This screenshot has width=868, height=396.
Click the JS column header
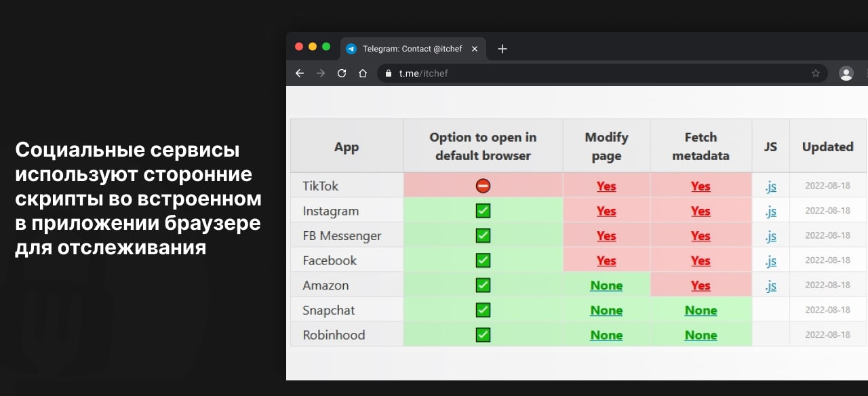pyautogui.click(x=770, y=146)
